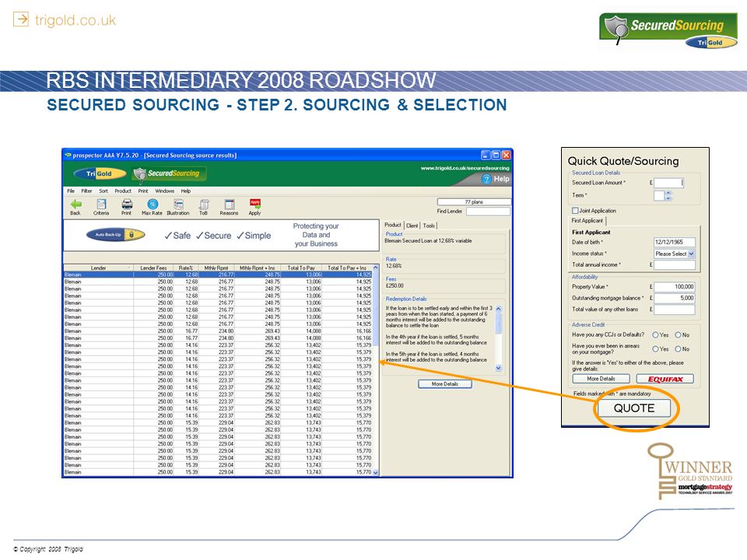Viewport: 747px width, 560px height.
Task: Open the Sort menu
Action: pos(103,191)
